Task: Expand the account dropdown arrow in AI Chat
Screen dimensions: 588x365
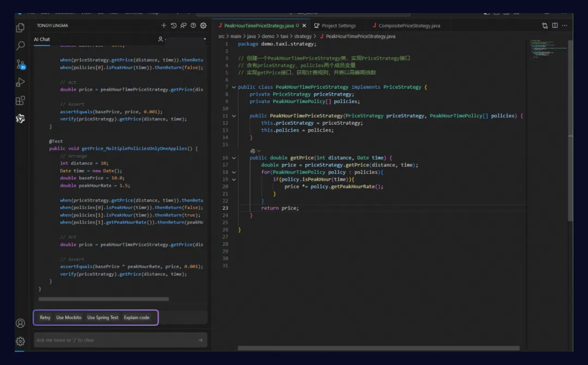Action: (x=205, y=39)
